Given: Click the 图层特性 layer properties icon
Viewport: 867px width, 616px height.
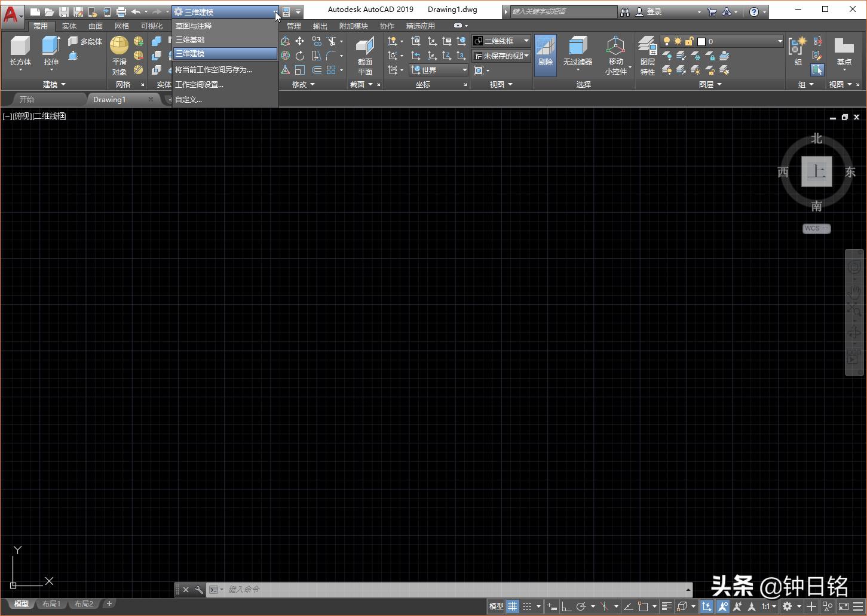Looking at the screenshot, I should (x=648, y=56).
